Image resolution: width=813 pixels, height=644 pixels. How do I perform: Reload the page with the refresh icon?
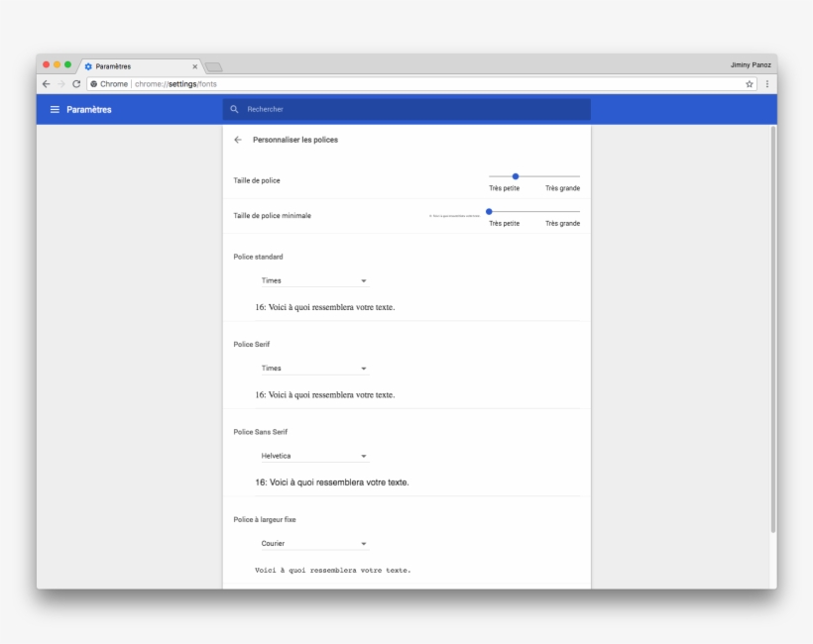click(76, 84)
